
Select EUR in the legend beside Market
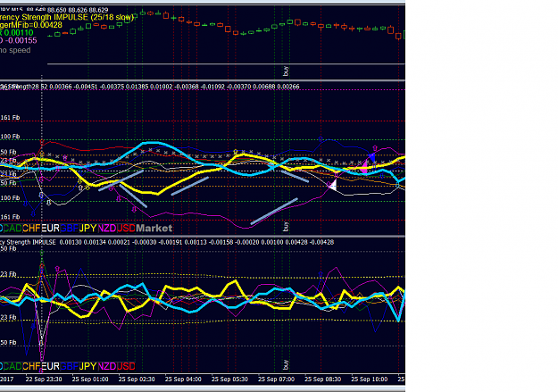point(50,229)
